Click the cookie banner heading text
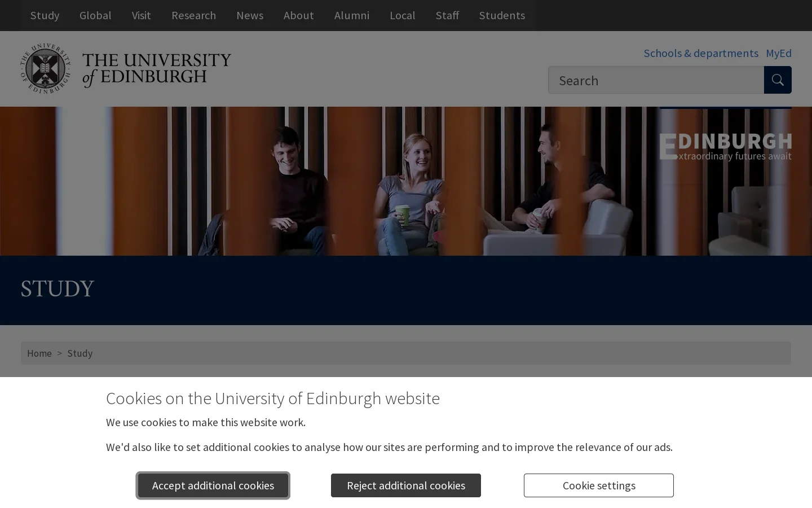 pos(273,398)
